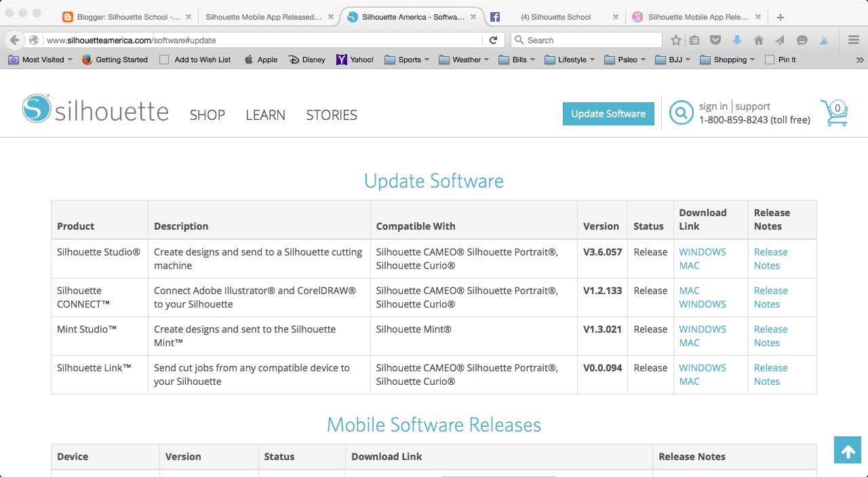Click the support link
Viewport: 868px width, 477px height.
753,106
